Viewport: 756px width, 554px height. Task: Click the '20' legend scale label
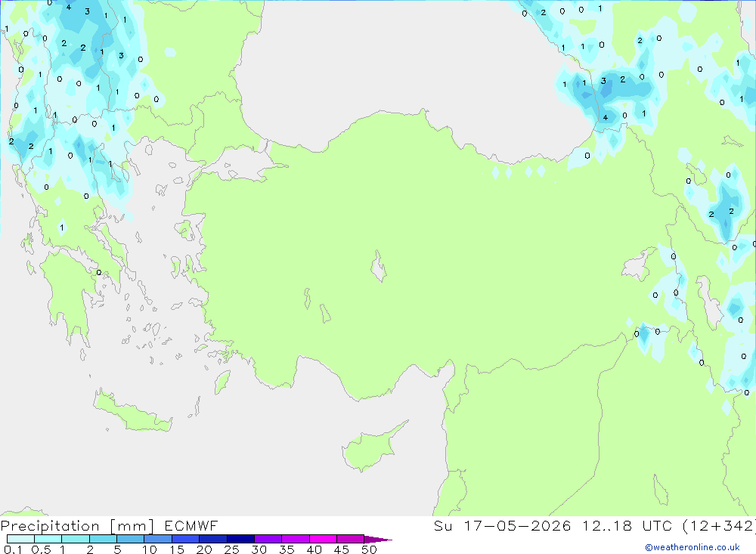pyautogui.click(x=204, y=549)
